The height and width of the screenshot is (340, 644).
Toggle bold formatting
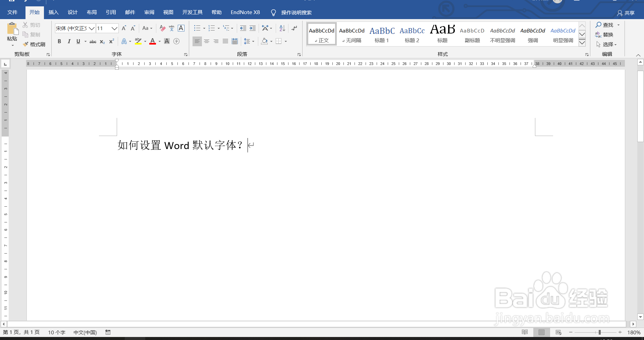tap(59, 41)
